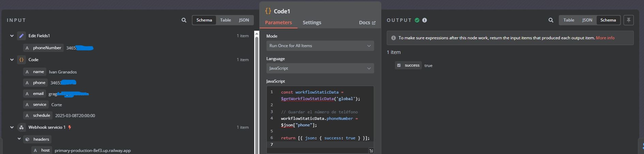Viewport: 644px width, 154px height.
Task: Click the lightning trigger icon beside Webhook servicio 1
Action: coord(70,127)
